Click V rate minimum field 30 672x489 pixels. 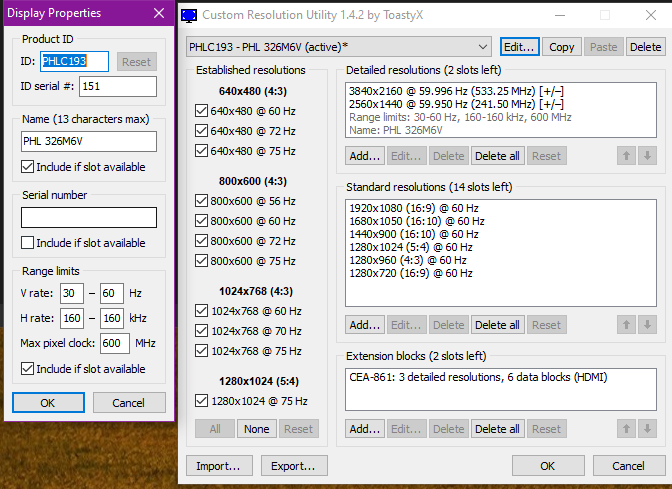[x=72, y=293]
